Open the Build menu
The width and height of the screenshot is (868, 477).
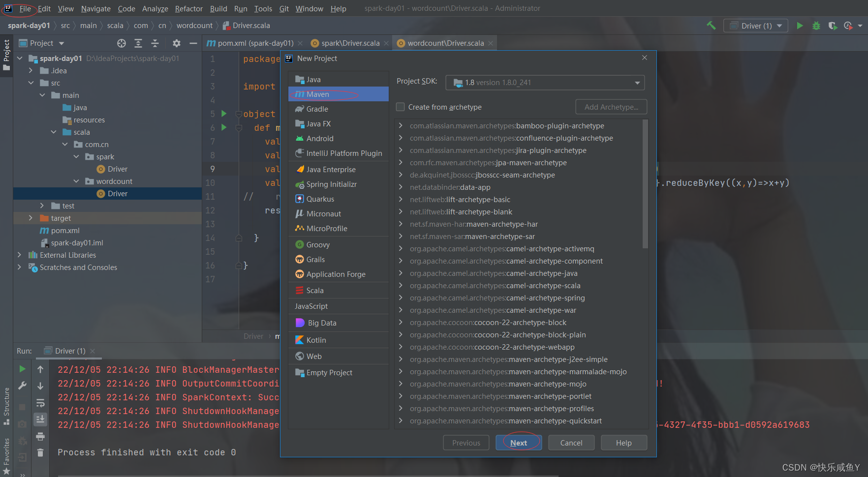pyautogui.click(x=218, y=8)
